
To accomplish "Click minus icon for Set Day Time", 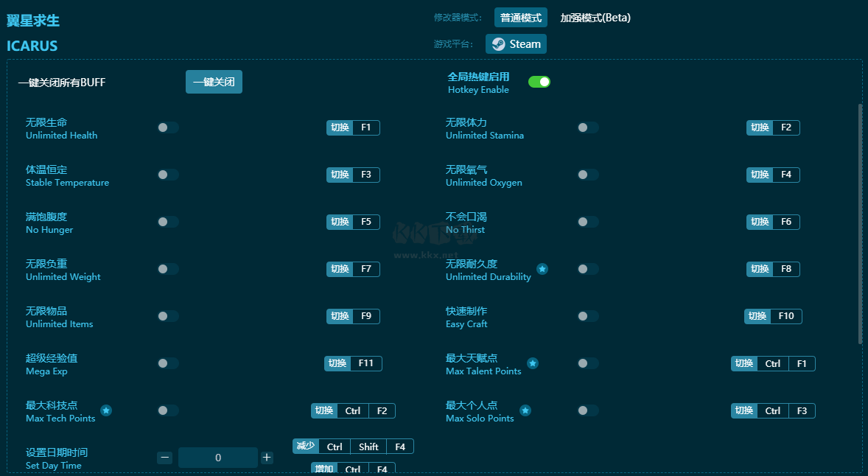I will click(164, 458).
